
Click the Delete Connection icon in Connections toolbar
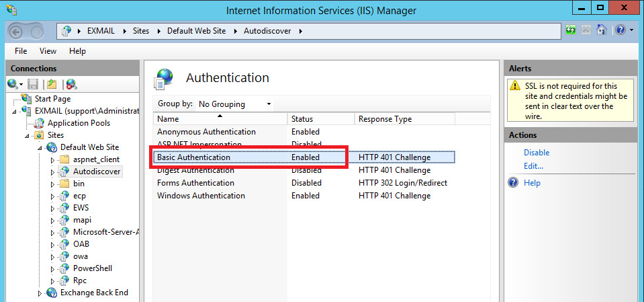point(71,84)
